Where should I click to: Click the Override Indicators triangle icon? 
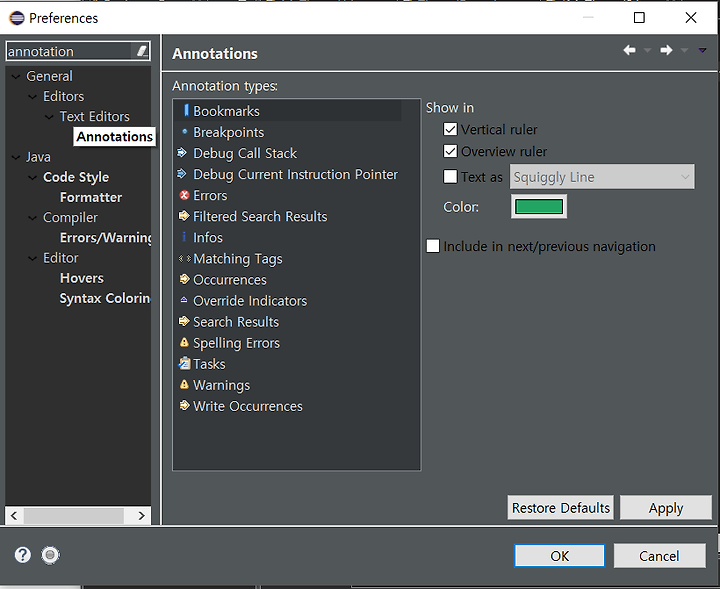pyautogui.click(x=184, y=300)
